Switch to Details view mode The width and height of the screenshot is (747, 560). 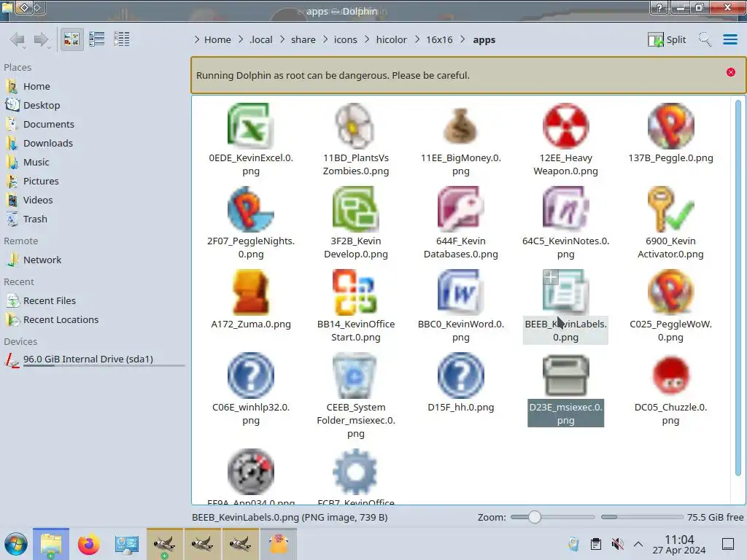click(122, 39)
